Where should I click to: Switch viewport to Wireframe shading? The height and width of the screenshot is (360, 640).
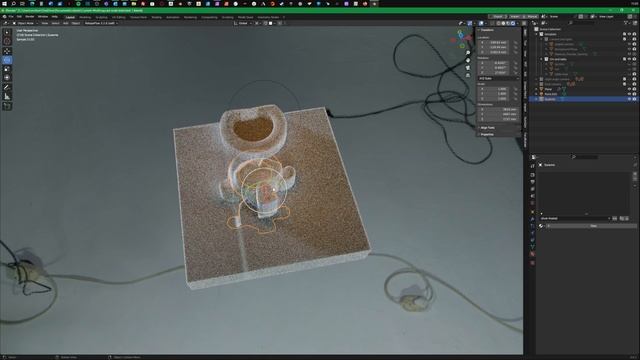(499, 23)
